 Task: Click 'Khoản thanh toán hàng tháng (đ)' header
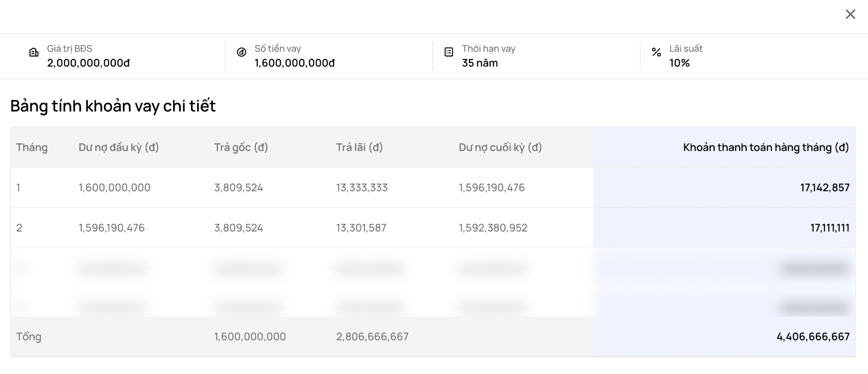[x=766, y=148]
